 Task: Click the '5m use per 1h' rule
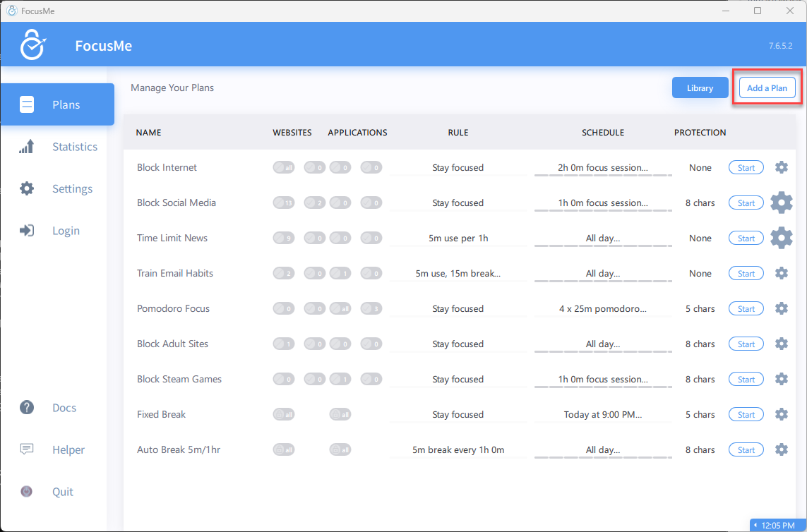458,238
